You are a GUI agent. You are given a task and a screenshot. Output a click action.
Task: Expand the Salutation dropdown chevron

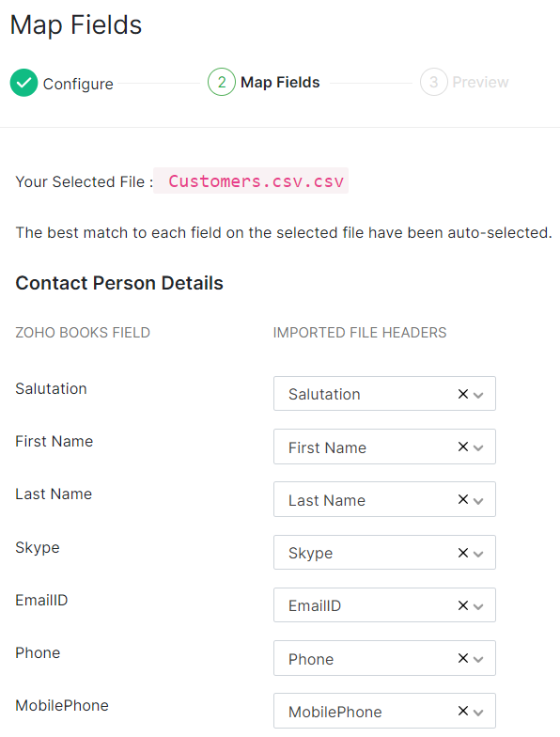coord(478,395)
